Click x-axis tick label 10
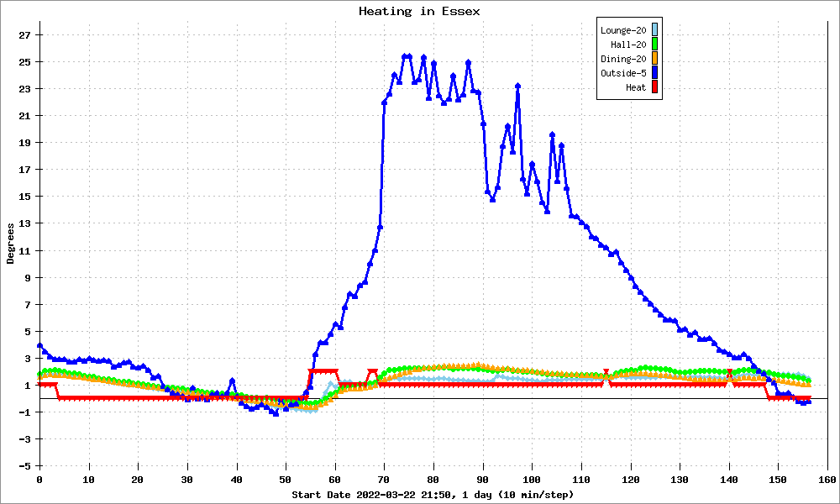Viewport: 840px width, 504px height. pyautogui.click(x=88, y=480)
